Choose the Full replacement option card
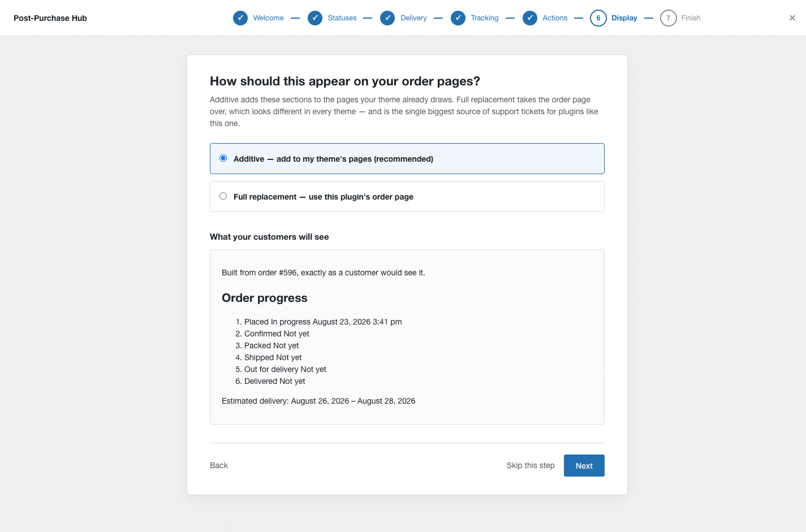The width and height of the screenshot is (806, 532). click(x=407, y=196)
